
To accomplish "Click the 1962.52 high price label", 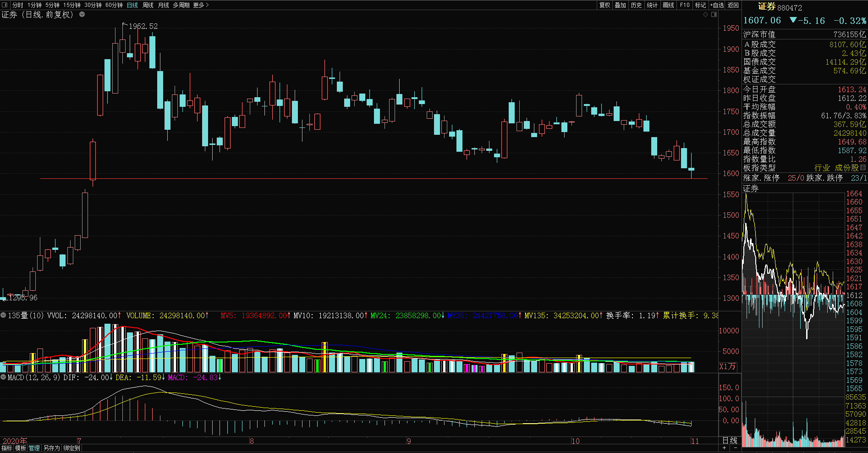I will 143,26.
